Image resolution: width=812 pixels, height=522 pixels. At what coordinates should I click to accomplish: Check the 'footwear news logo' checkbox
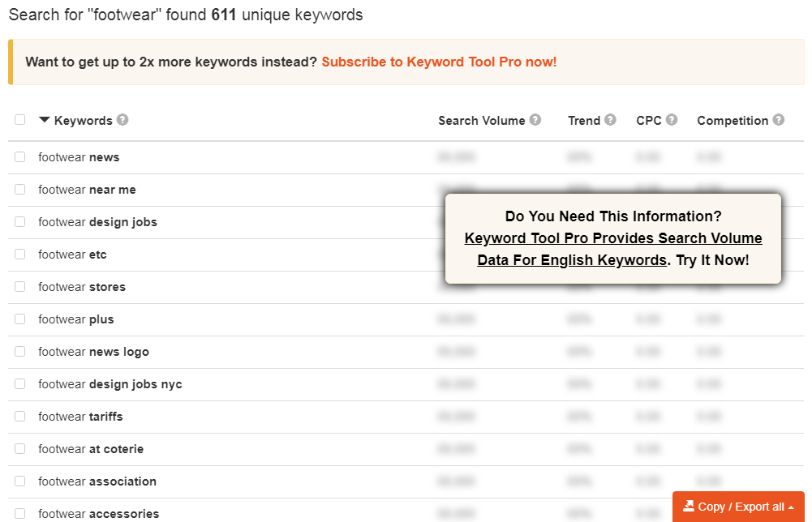click(x=19, y=351)
